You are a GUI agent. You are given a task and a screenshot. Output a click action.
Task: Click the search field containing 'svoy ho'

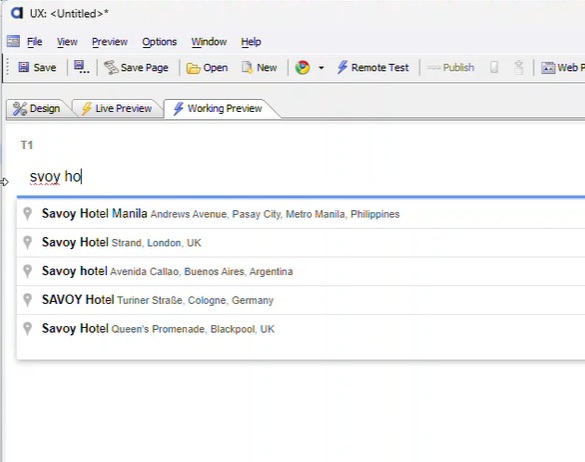click(301, 177)
